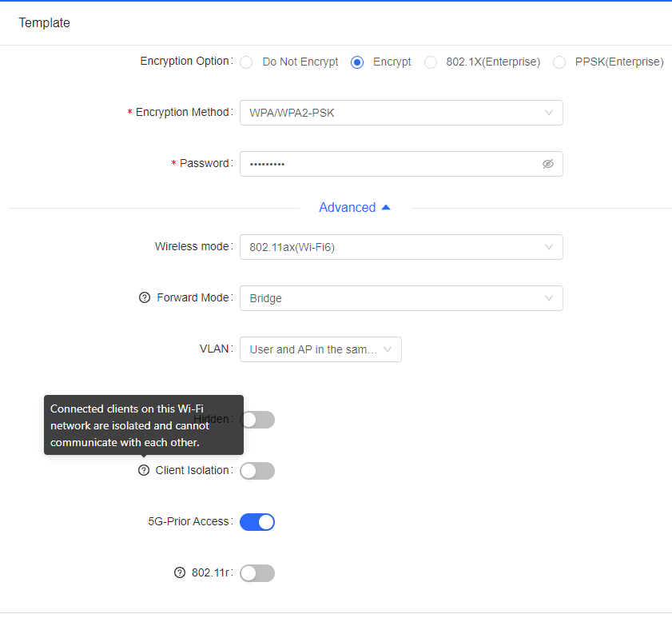Click the Template header title

tap(45, 23)
